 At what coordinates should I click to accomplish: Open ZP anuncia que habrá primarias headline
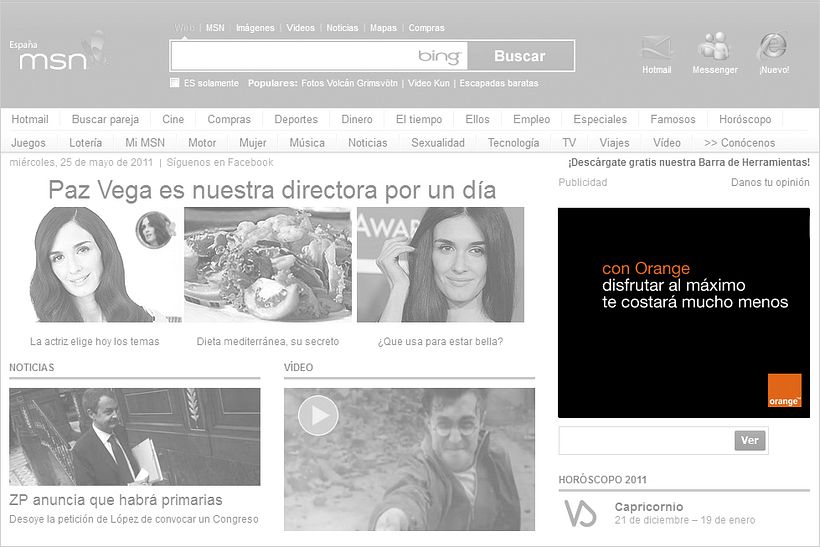[x=116, y=500]
